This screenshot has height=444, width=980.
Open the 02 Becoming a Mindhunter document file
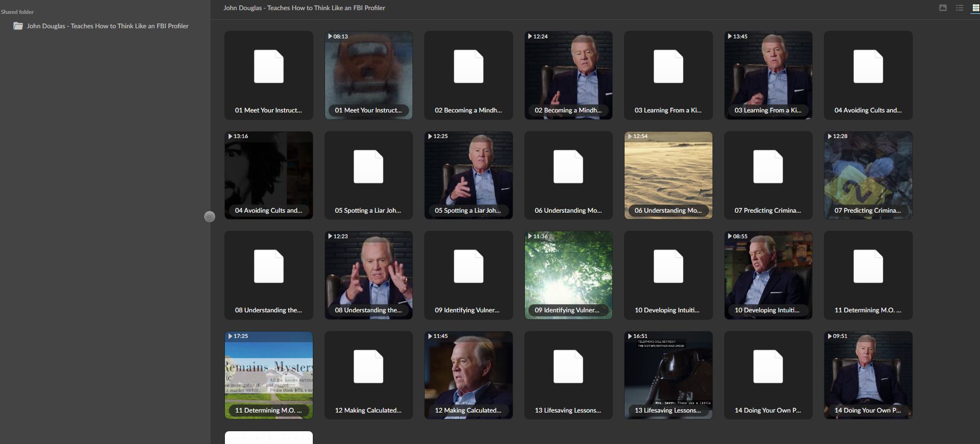point(468,75)
